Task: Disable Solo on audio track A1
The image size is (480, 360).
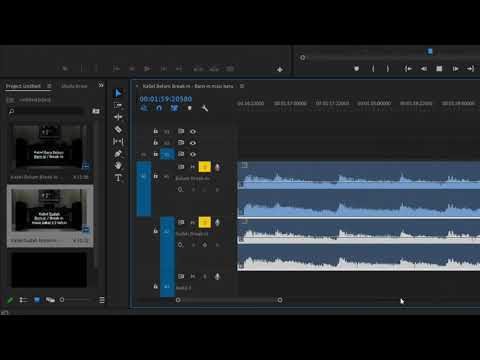Action: tap(205, 167)
